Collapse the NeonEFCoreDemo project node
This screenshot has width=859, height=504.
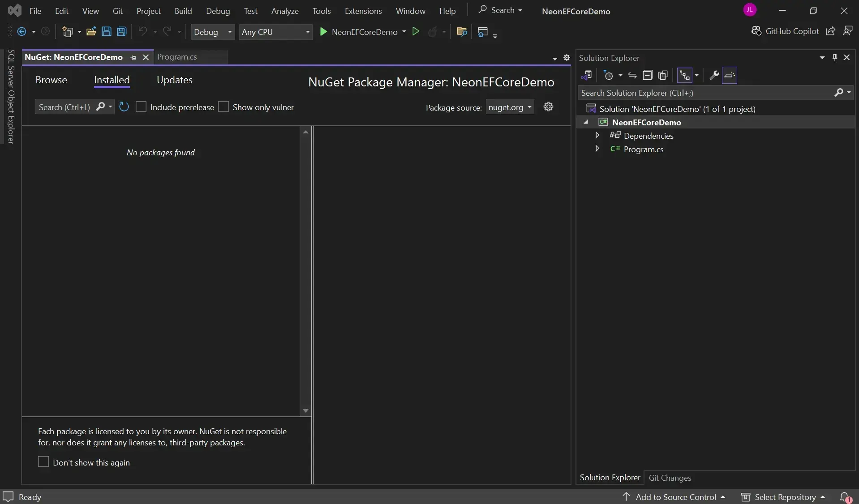pos(586,122)
